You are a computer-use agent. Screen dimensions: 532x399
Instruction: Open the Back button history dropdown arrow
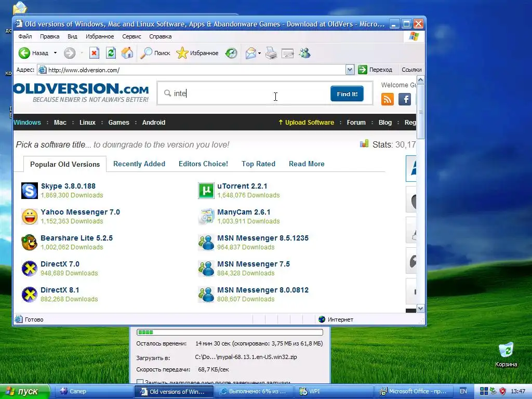click(x=55, y=53)
